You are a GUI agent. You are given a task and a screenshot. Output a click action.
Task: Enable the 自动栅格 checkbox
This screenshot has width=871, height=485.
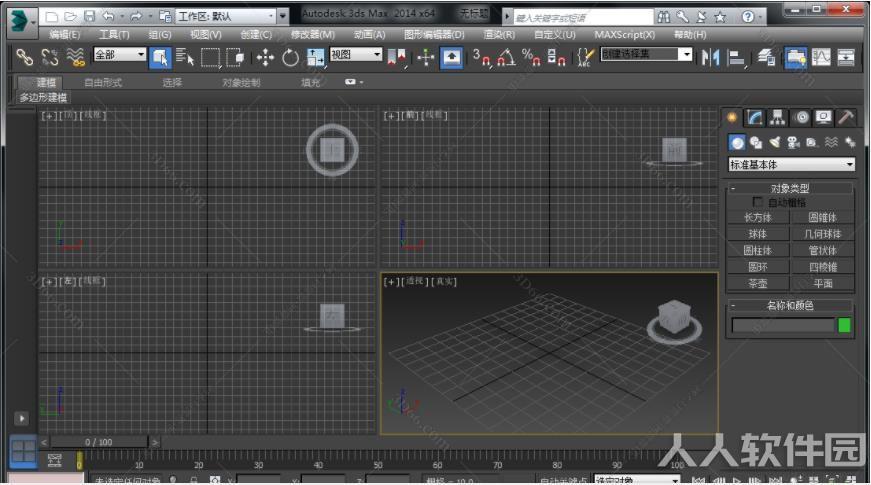[757, 202]
